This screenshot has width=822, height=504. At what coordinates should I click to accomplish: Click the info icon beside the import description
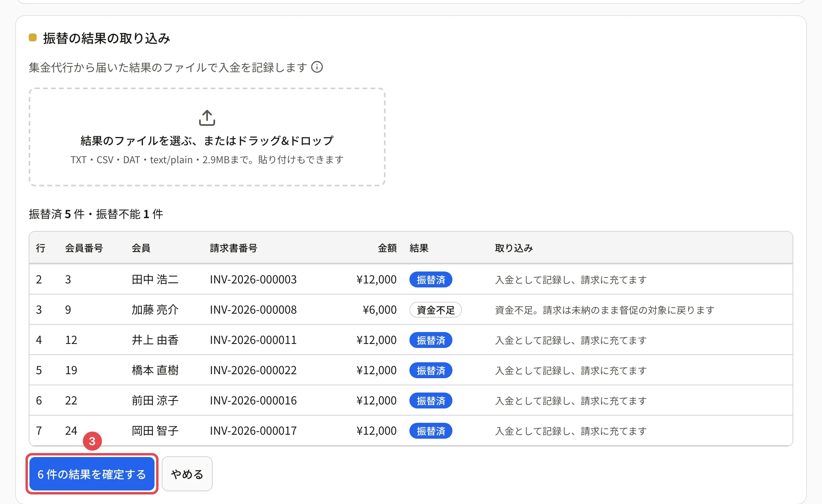click(317, 67)
